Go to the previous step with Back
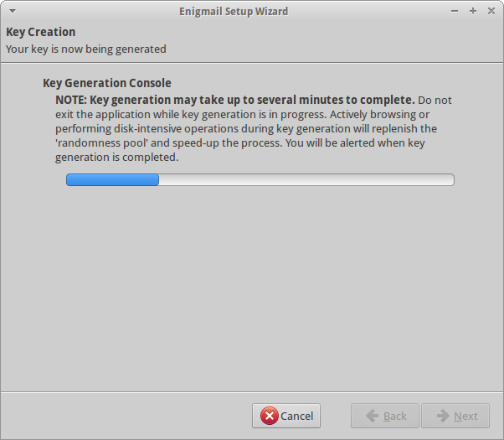 385,416
